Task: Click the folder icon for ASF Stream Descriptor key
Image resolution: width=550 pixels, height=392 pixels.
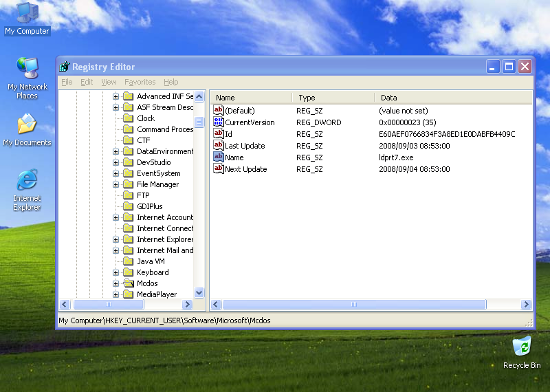Action: pyautogui.click(x=129, y=107)
